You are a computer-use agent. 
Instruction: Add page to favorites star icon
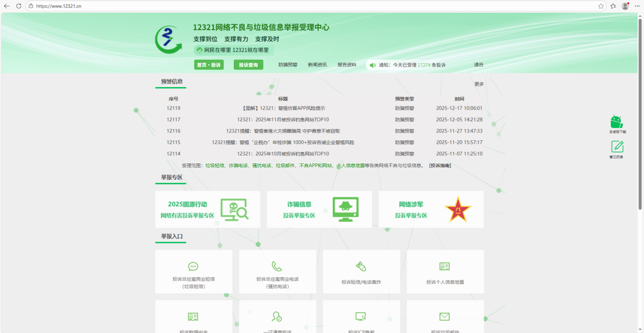tap(601, 6)
